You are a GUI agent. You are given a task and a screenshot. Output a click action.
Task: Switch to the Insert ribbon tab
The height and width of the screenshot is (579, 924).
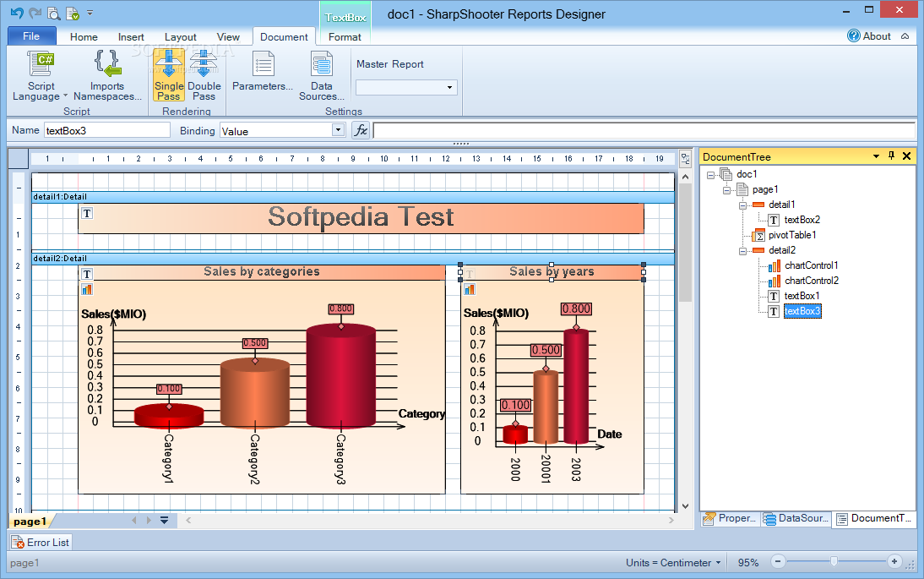tap(131, 36)
